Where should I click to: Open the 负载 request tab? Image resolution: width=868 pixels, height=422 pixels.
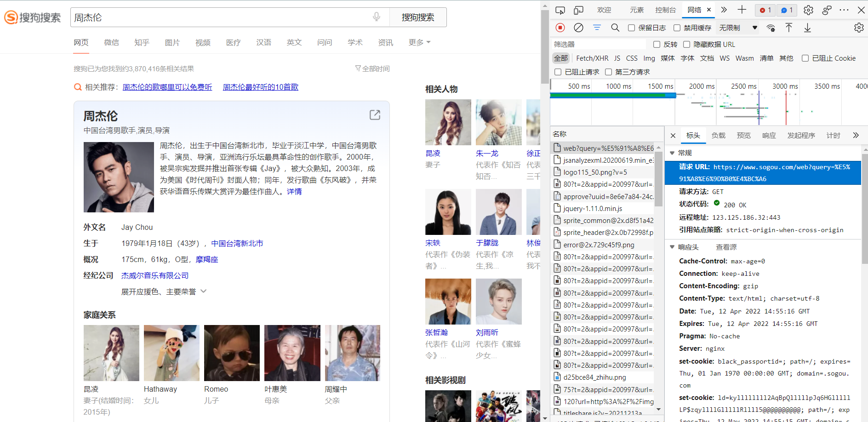[718, 136]
